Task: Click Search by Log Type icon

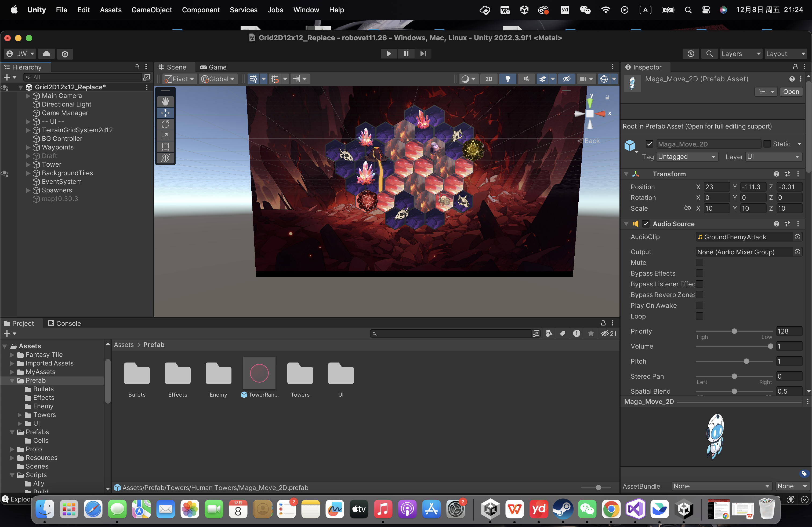Action: coord(577,333)
